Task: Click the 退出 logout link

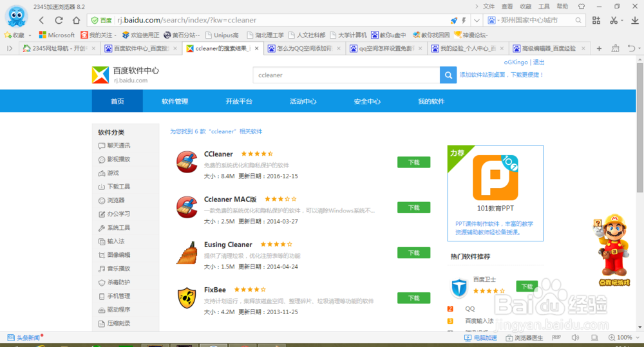Action: 538,62
